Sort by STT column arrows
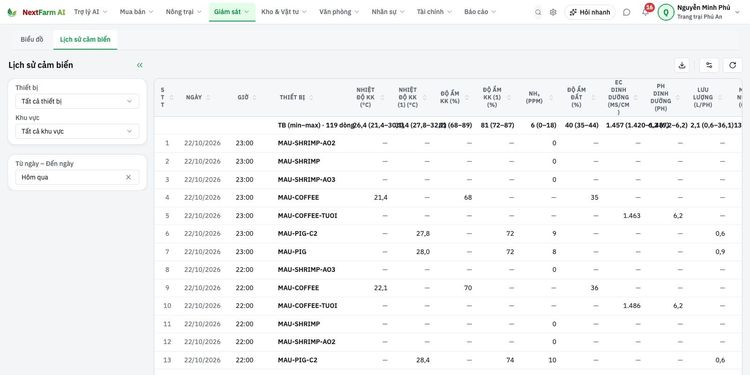Viewport: 750px width, 375px height. pos(172,98)
